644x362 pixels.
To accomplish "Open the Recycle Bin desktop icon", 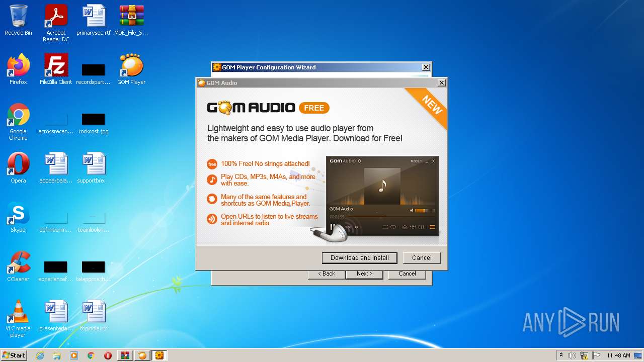I will 18,20.
